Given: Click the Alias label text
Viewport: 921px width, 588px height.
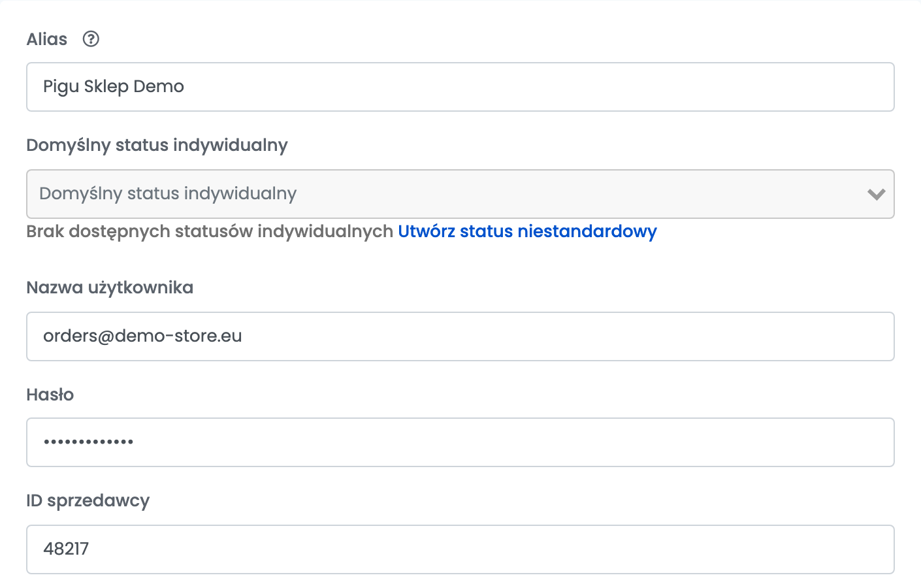Looking at the screenshot, I should [x=47, y=39].
